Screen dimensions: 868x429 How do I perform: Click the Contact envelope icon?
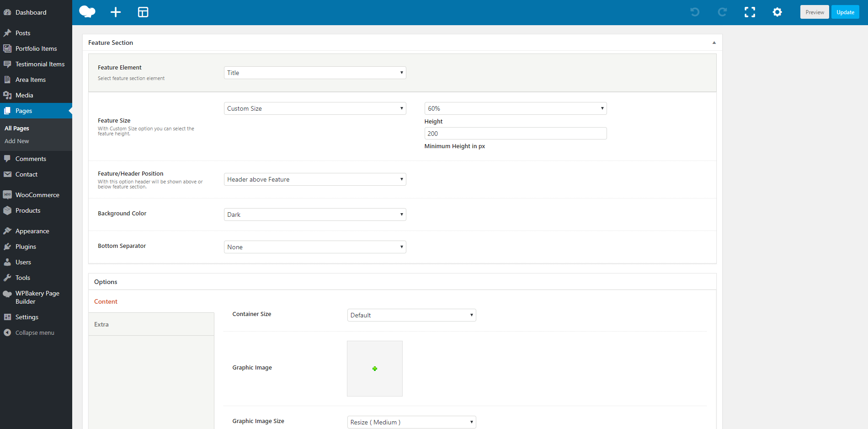click(x=7, y=174)
